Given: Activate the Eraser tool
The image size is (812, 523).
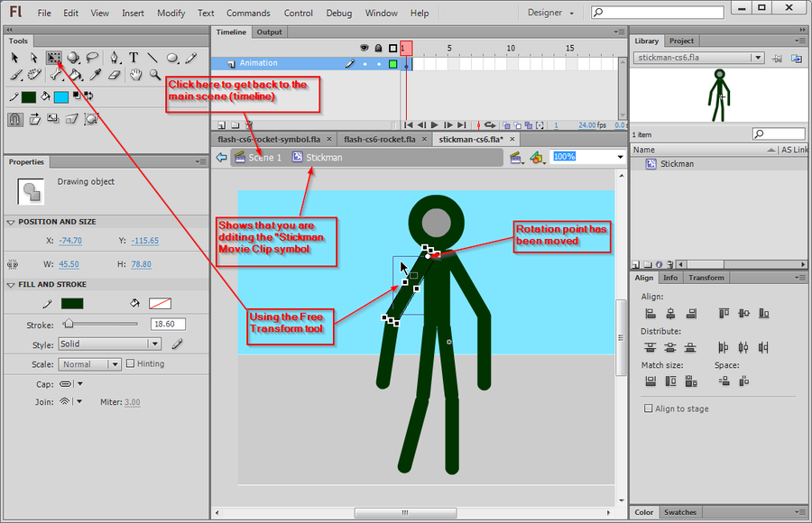Looking at the screenshot, I should 115,75.
